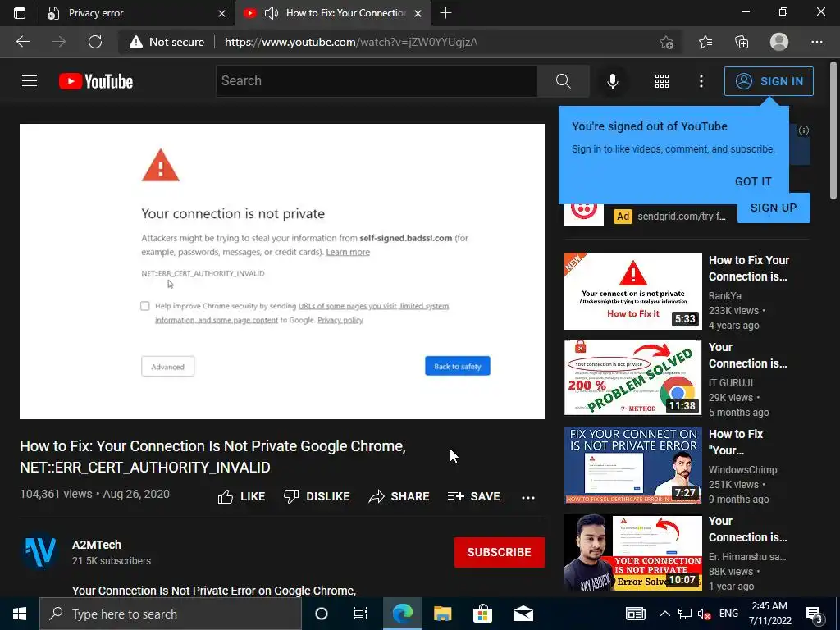Show hidden system tray icons
The image size is (840, 630).
point(664,614)
